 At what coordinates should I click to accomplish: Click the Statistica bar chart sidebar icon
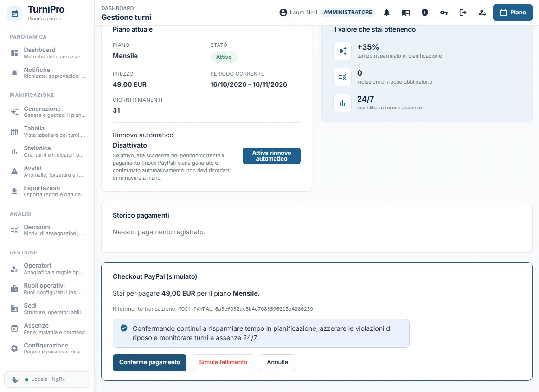(x=14, y=151)
